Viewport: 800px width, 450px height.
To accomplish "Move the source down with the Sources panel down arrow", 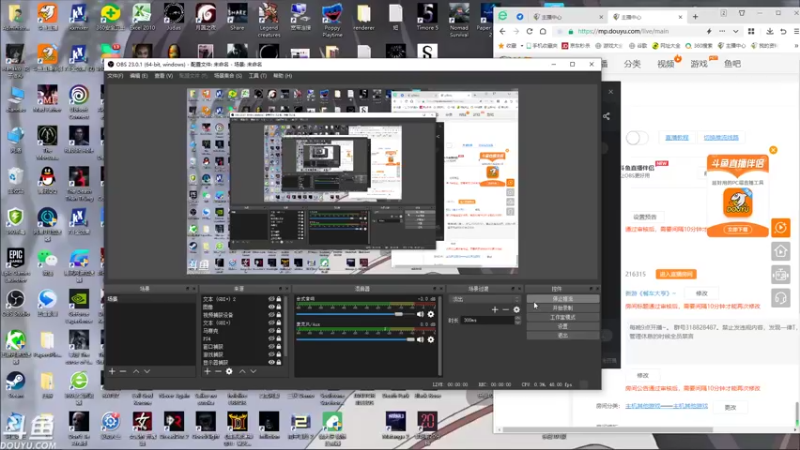I will tap(253, 371).
